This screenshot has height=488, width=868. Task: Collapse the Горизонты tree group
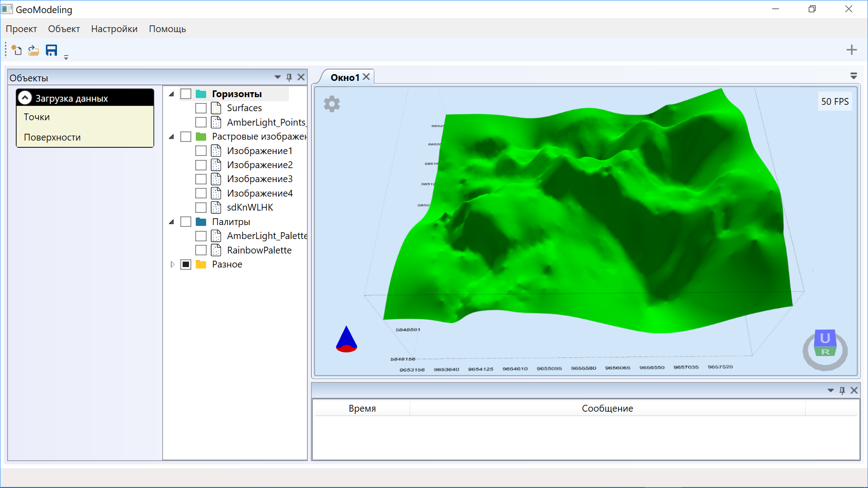171,94
